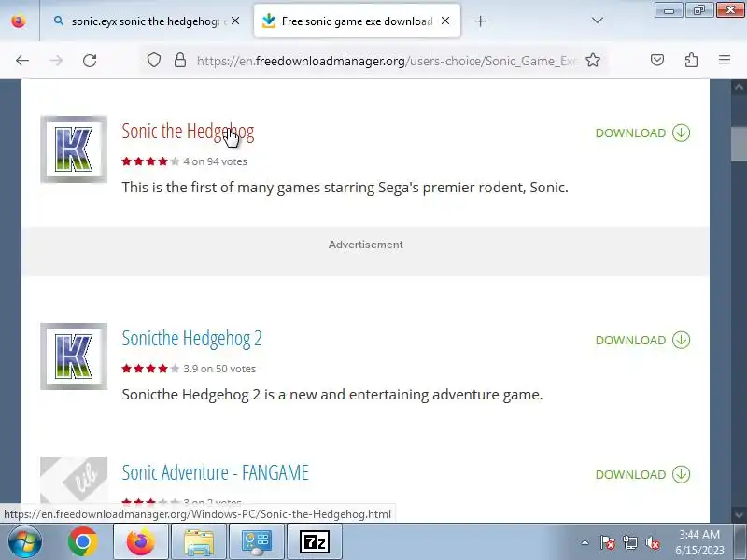The image size is (747, 560).
Task: Open the Firefox application menu
Action: [x=725, y=60]
